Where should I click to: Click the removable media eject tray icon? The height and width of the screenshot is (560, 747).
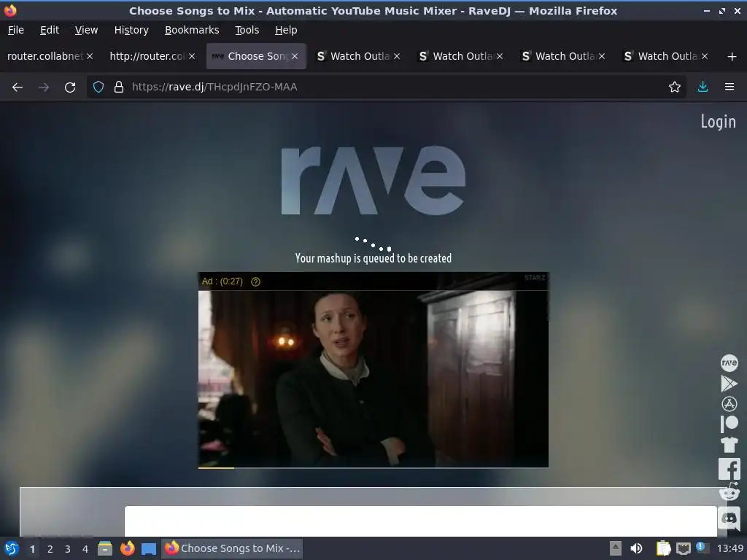click(616, 548)
